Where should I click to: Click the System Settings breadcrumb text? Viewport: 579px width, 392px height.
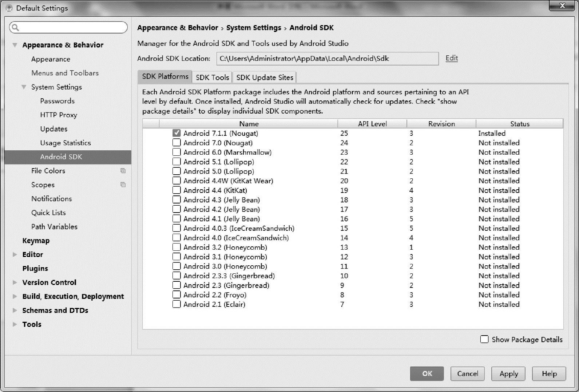[x=254, y=28]
